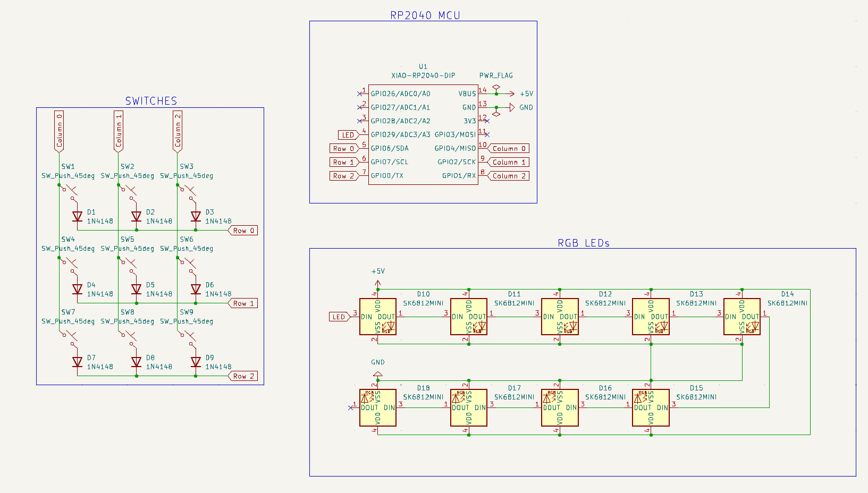The width and height of the screenshot is (868, 493).
Task: Select the Column 1 label in SWITCHES
Action: click(118, 131)
